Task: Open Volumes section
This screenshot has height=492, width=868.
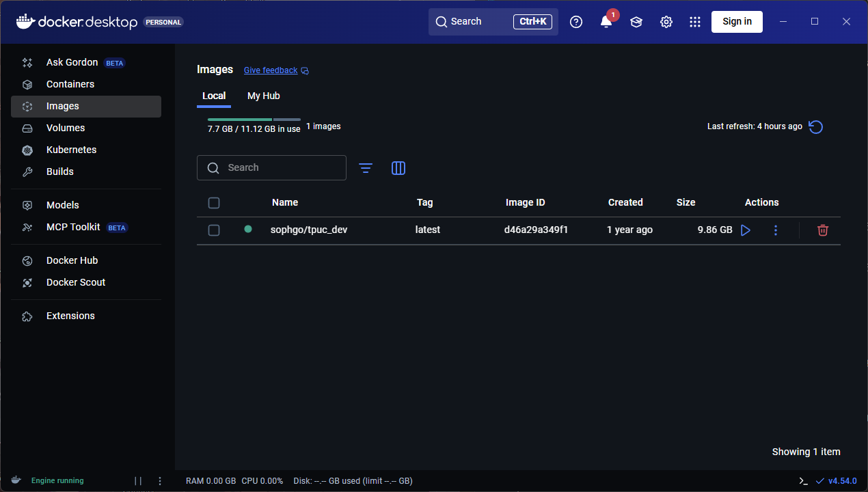Action: tap(86, 128)
